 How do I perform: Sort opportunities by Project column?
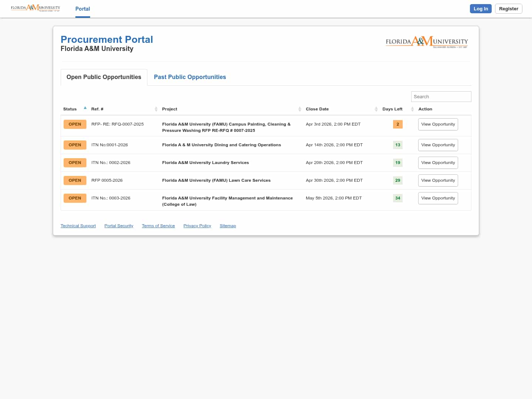300,109
